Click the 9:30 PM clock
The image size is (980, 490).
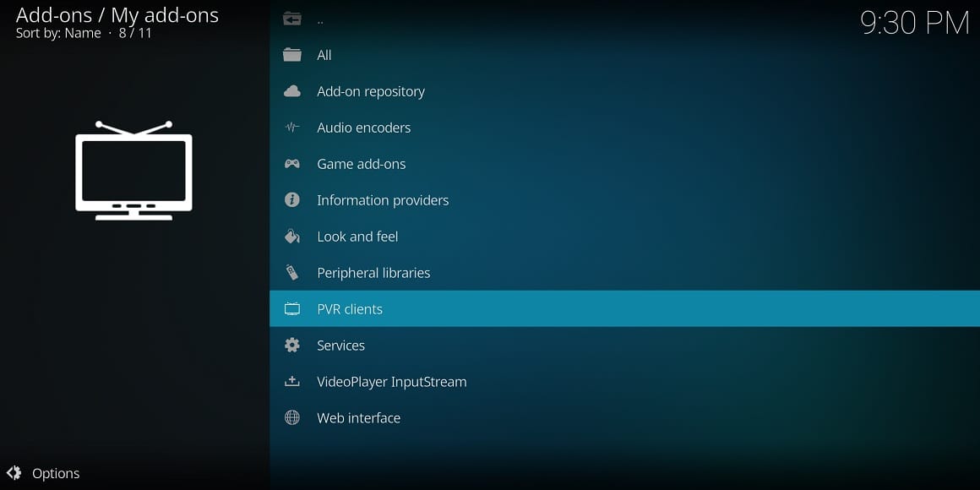pos(914,23)
